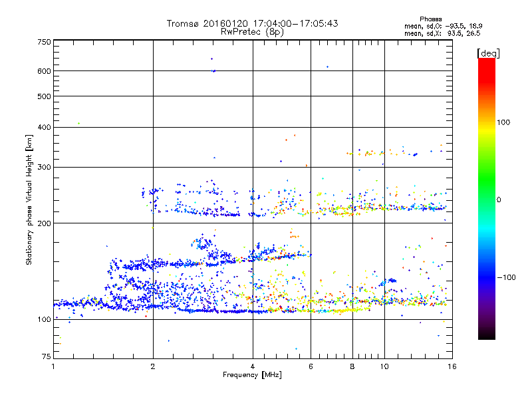Click the '6' x-axis tick label
Image resolution: width=532 pixels, height=399 pixels.
tap(311, 366)
